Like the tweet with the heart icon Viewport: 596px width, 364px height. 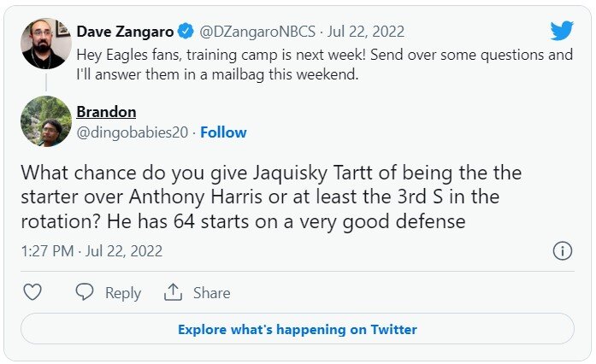pos(32,292)
